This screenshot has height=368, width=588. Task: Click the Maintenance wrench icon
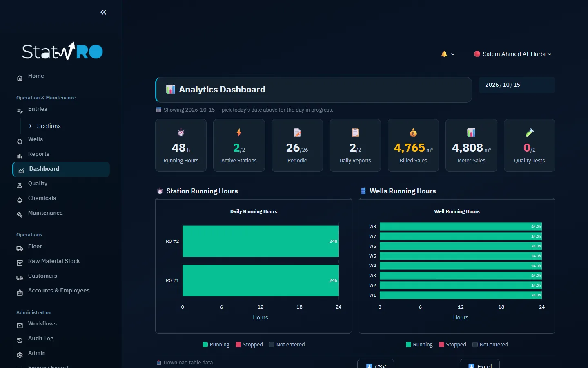coord(20,215)
